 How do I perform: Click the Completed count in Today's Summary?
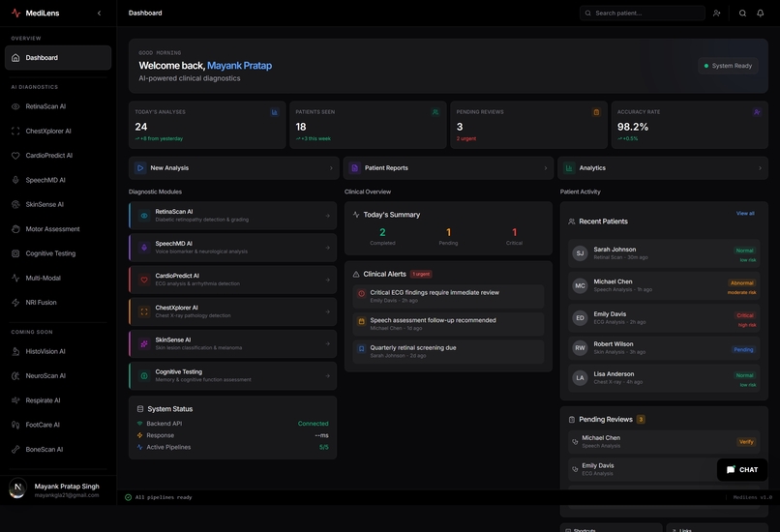(x=382, y=233)
